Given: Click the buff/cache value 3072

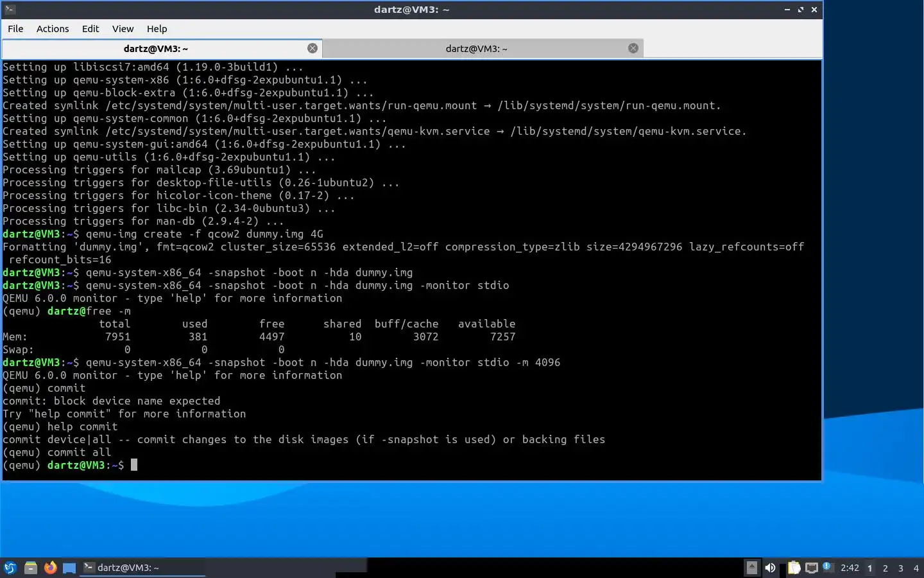Looking at the screenshot, I should pos(426,337).
